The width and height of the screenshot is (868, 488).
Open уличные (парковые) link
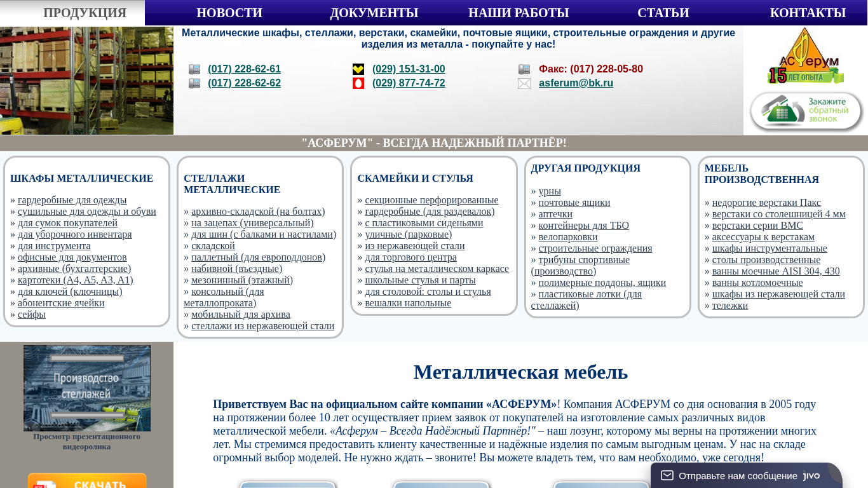pyautogui.click(x=409, y=234)
